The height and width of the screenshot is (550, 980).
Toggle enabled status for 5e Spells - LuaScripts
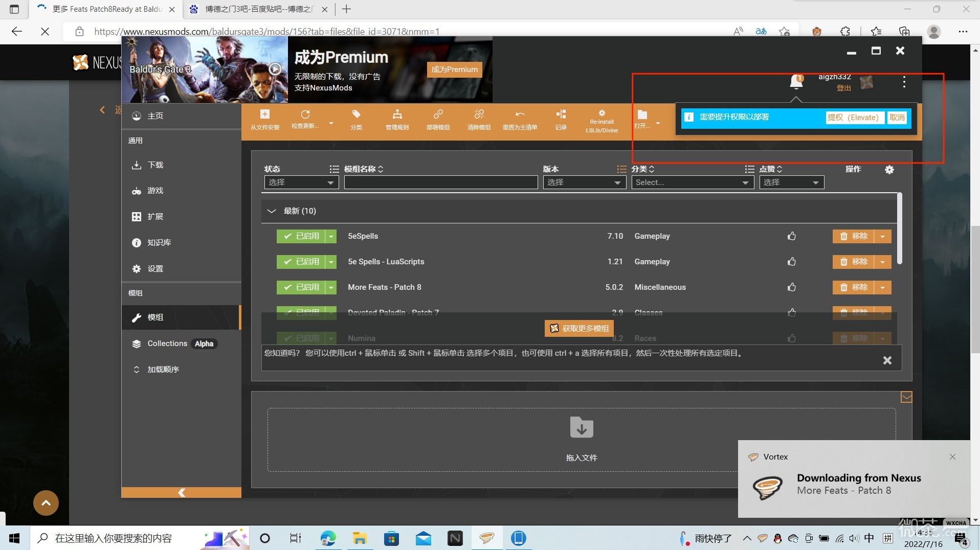(301, 262)
